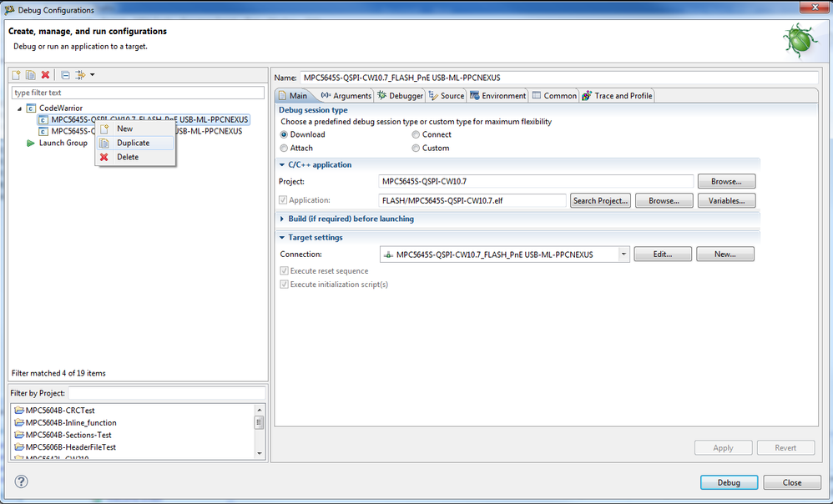Click the Project text field

[x=536, y=182]
